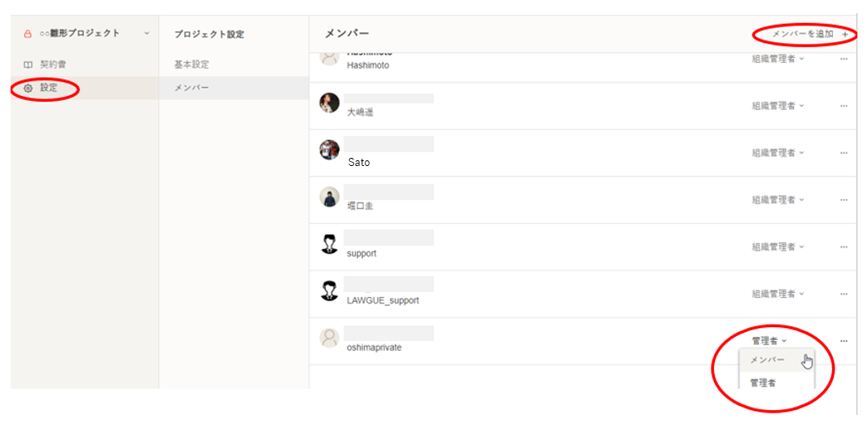This screenshot has height=424, width=868.
Task: Open role dropdown for support user
Action: click(778, 247)
